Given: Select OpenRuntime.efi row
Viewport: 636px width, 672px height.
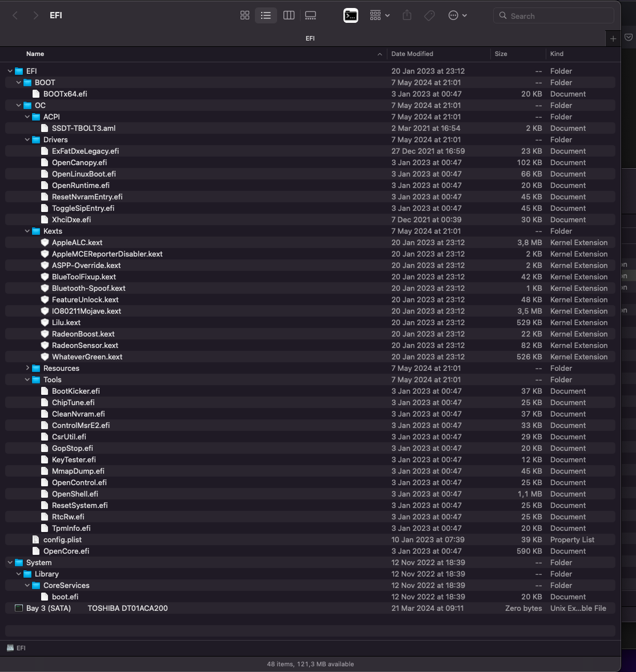Looking at the screenshot, I should (x=310, y=185).
